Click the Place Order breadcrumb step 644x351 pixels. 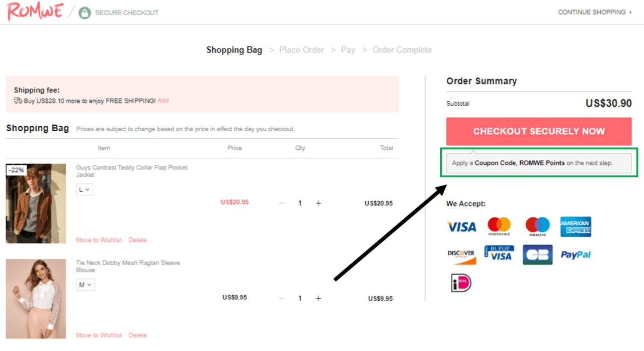point(302,50)
